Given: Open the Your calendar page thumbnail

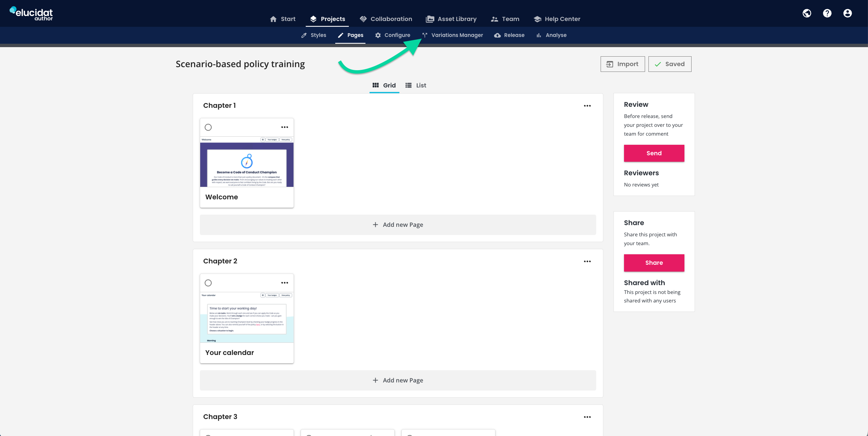Looking at the screenshot, I should click(x=247, y=317).
